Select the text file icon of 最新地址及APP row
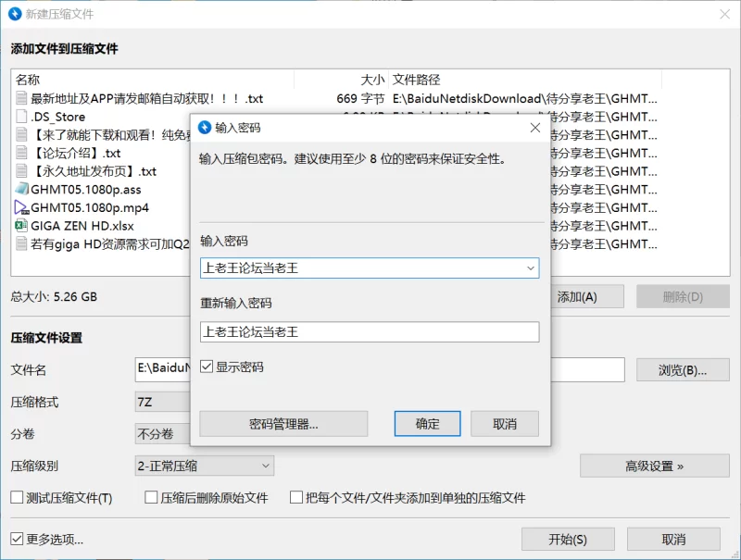 point(21,98)
